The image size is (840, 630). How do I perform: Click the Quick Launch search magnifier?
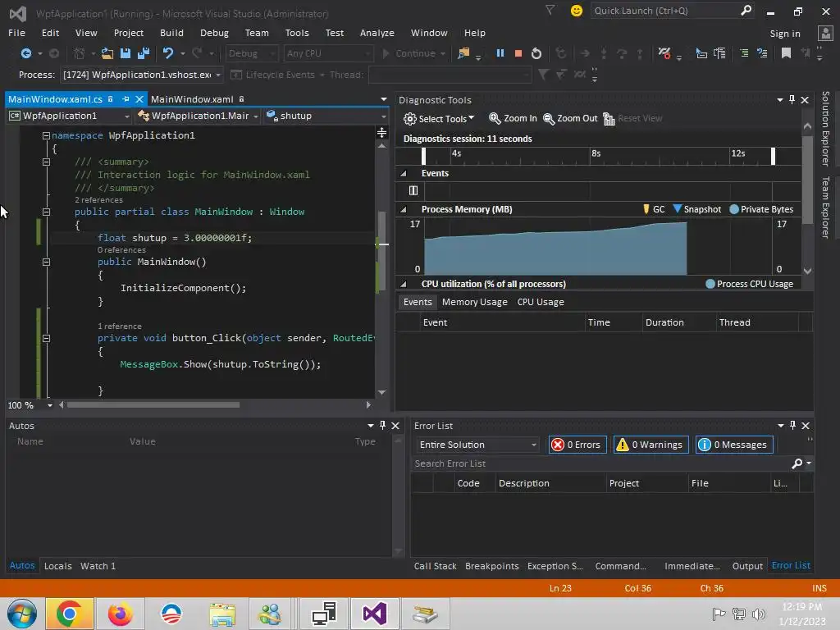coord(746,10)
